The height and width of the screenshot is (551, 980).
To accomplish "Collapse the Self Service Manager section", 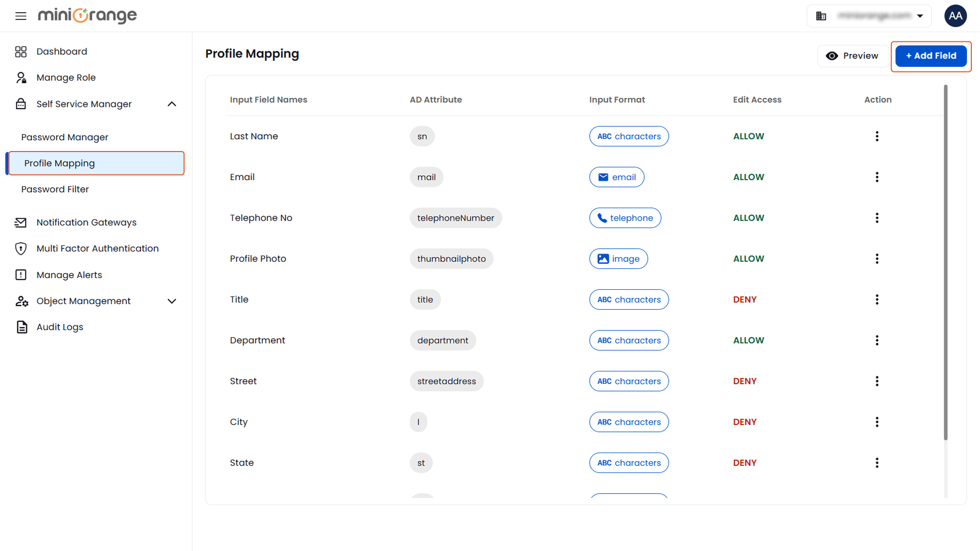I will 172,104.
